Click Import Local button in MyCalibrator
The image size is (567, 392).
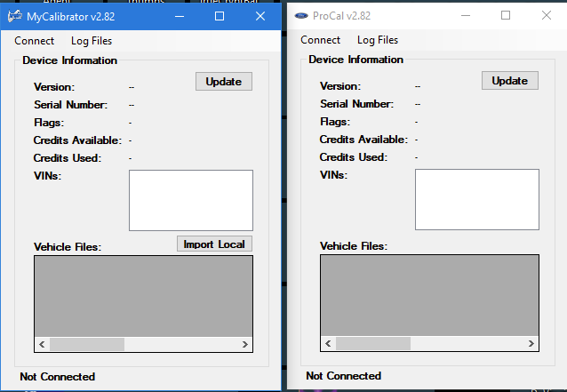pyautogui.click(x=214, y=244)
